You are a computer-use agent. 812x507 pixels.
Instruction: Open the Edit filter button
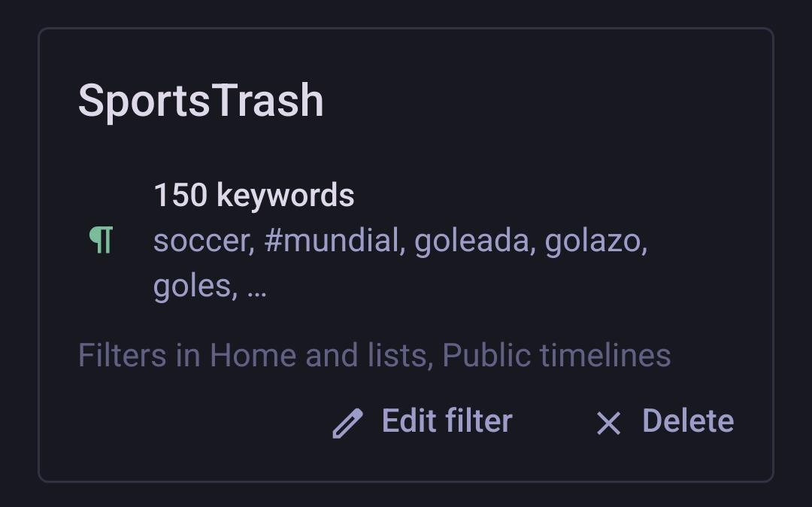click(447, 421)
